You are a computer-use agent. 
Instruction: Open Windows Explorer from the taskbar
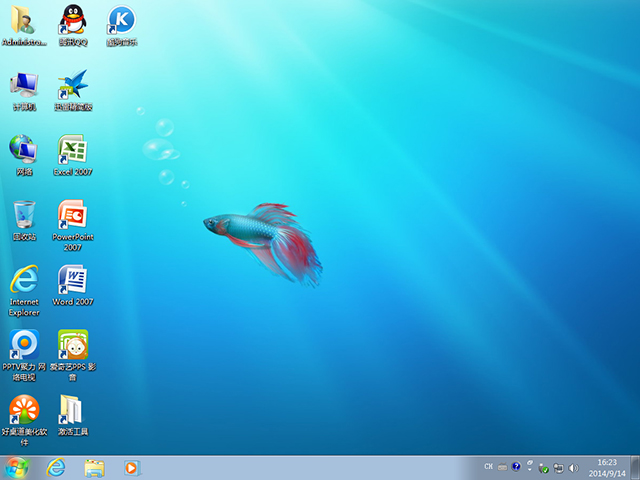pos(94,468)
